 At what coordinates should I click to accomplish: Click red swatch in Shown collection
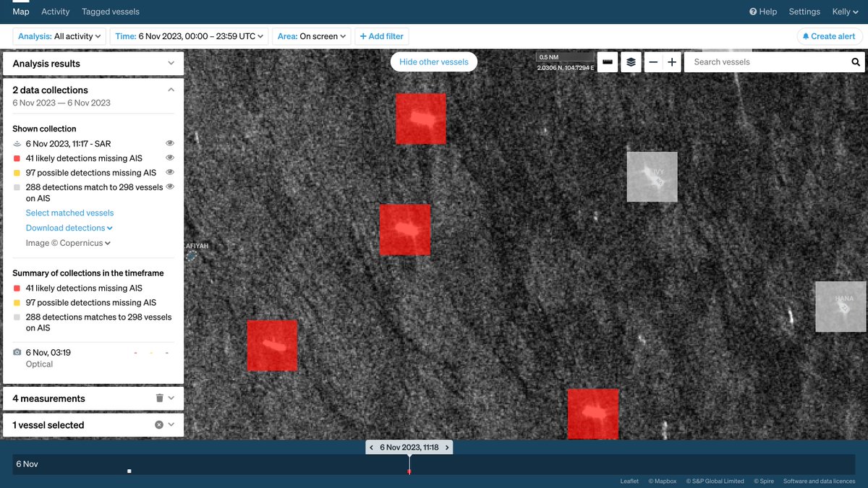[17, 158]
